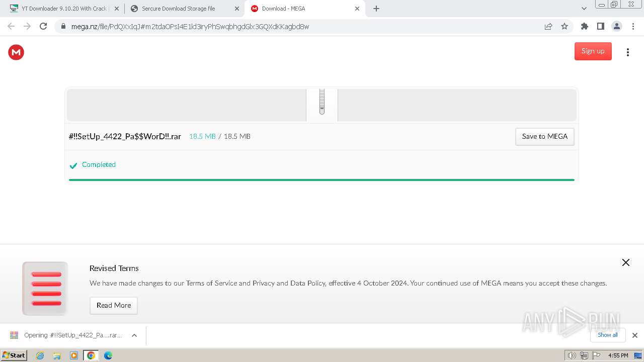Screen dimensions: 644x362
Task: Reload the current page
Action: point(43,26)
